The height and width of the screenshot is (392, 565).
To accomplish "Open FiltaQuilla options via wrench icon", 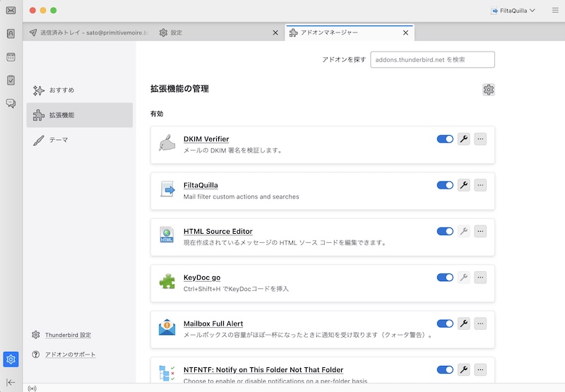I will pyautogui.click(x=464, y=185).
